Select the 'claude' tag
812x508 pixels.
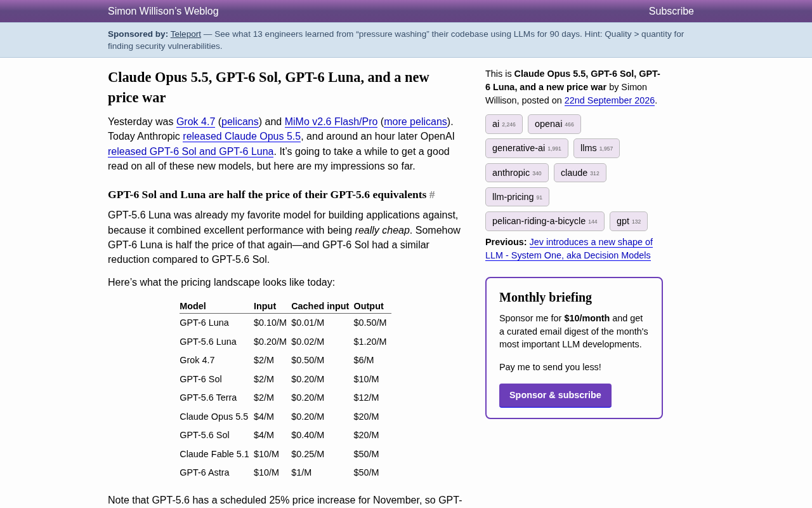580,173
